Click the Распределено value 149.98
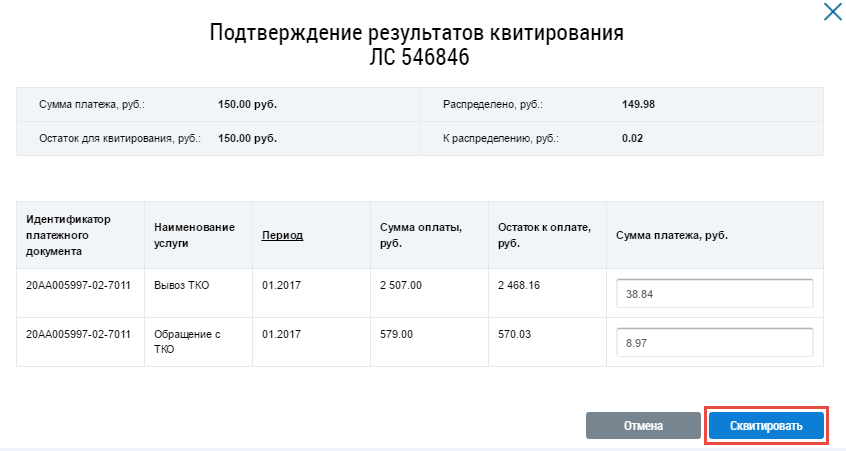The height and width of the screenshot is (451, 846). (637, 104)
